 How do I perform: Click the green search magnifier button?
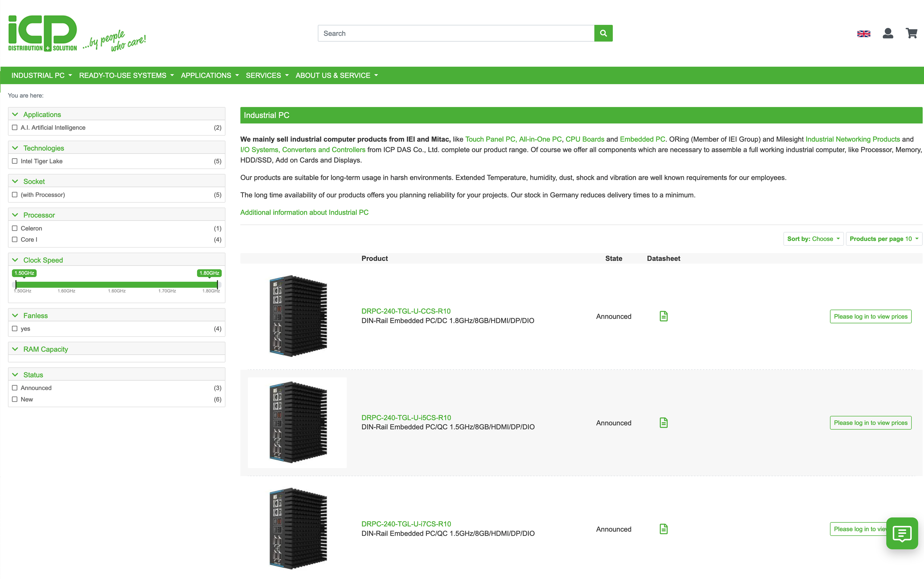603,33
